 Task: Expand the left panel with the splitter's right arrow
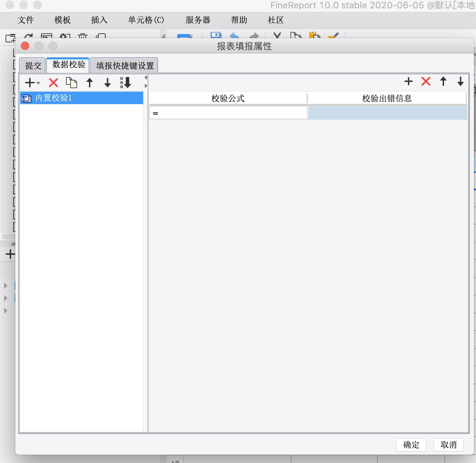146,86
